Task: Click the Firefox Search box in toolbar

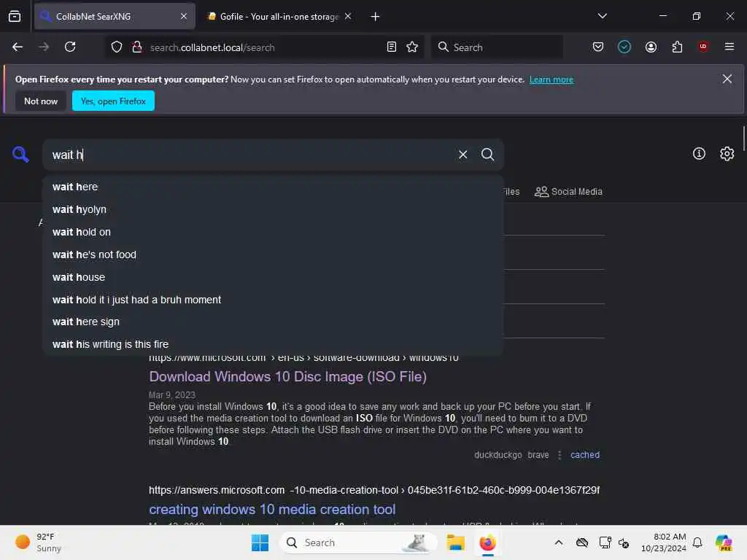Action: click(496, 47)
